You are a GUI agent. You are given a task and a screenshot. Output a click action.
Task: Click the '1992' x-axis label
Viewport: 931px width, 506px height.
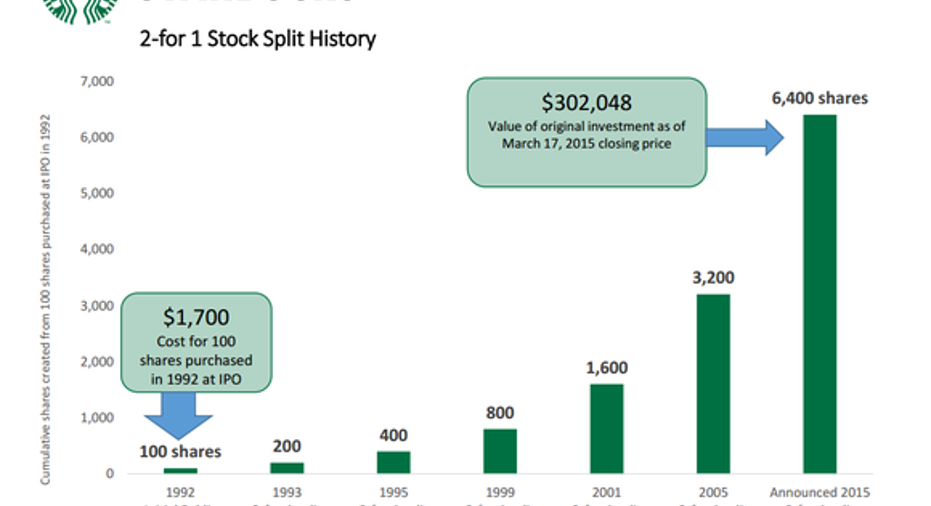(x=180, y=492)
